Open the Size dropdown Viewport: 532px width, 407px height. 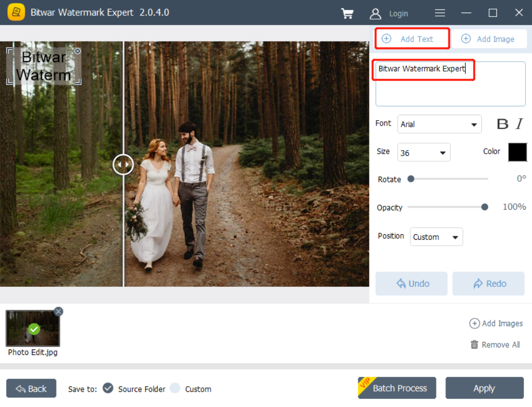pyautogui.click(x=424, y=152)
